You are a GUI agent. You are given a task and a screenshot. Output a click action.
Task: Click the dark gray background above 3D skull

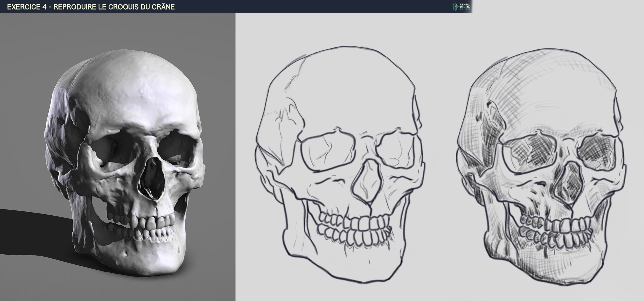tap(116, 31)
